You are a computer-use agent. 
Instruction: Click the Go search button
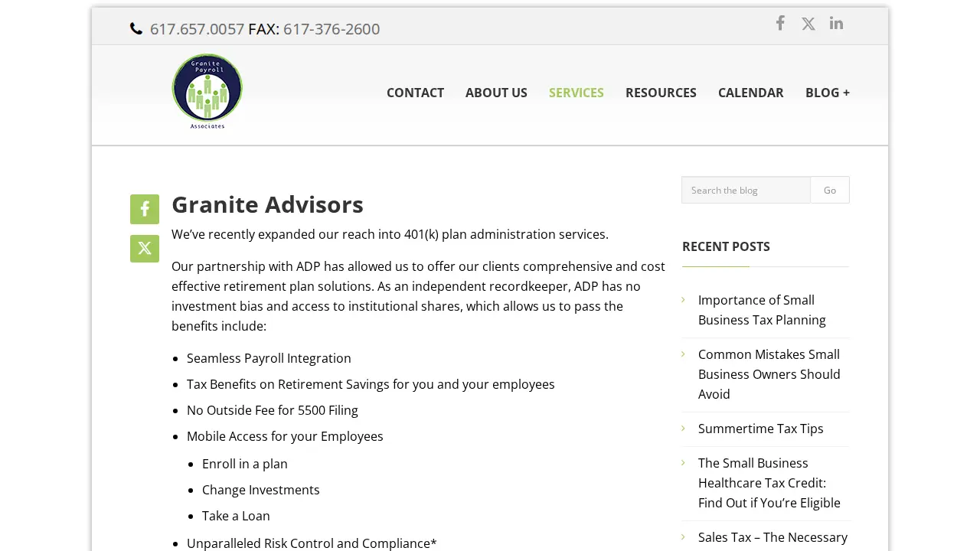(x=830, y=190)
